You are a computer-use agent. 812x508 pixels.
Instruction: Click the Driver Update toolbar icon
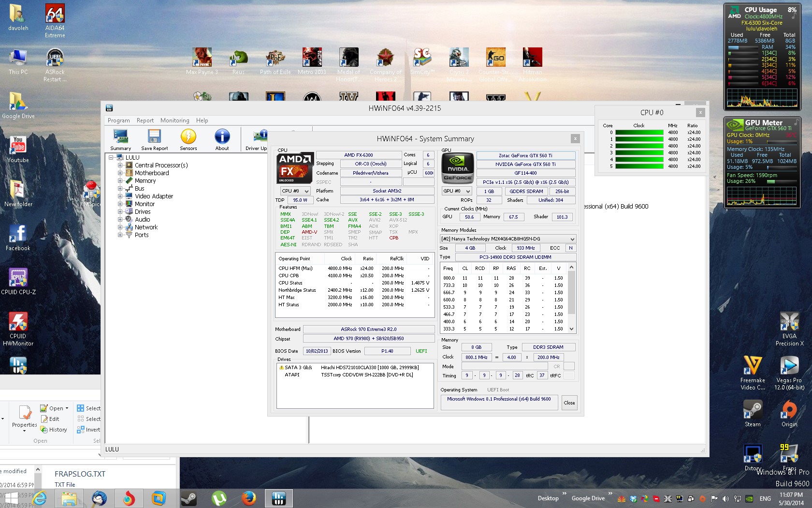257,140
